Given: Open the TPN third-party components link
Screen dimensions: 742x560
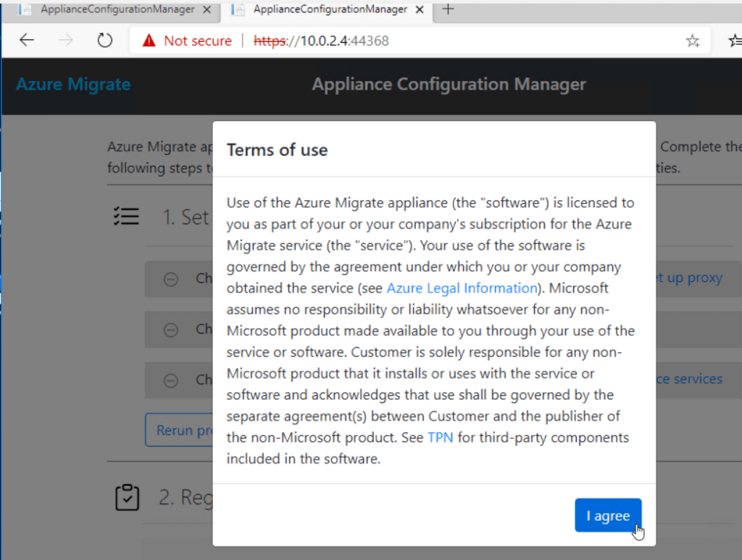Looking at the screenshot, I should (441, 438).
